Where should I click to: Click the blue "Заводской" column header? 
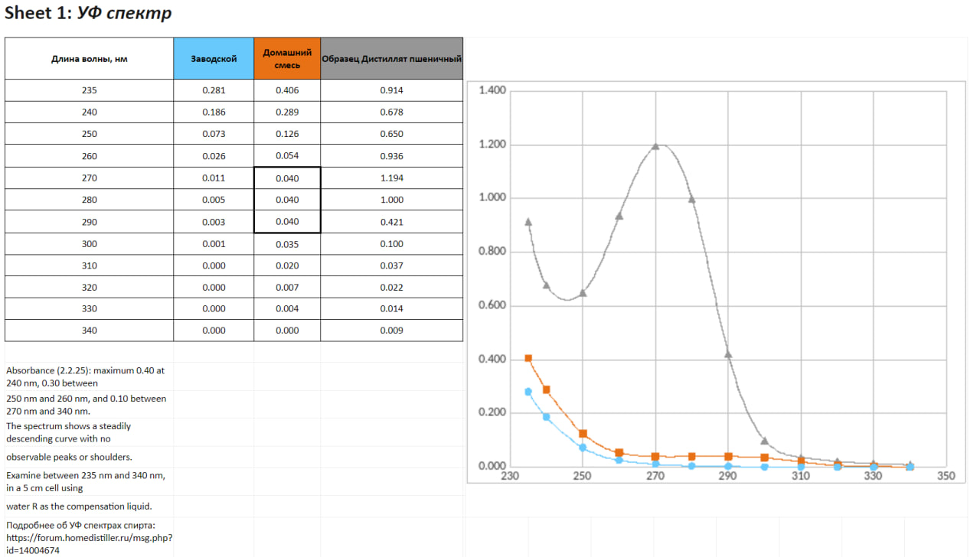tap(214, 58)
